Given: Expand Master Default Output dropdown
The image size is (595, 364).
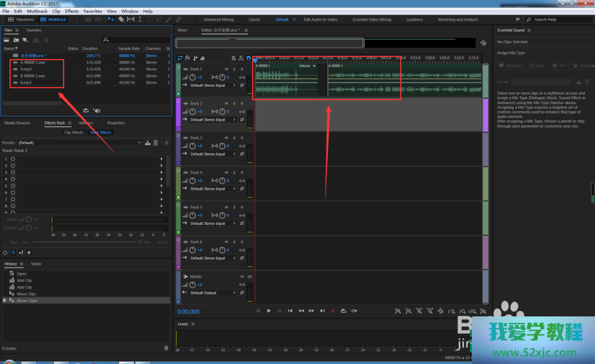Looking at the screenshot, I should point(234,293).
